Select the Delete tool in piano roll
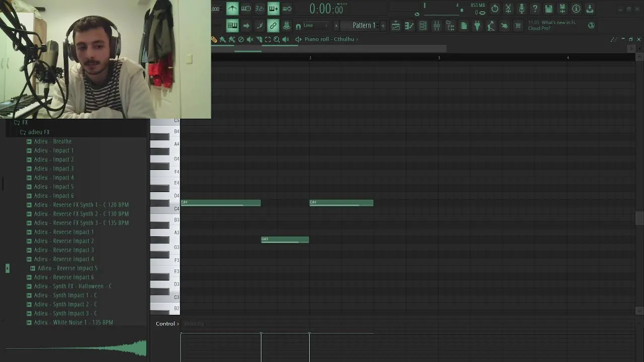Image resolution: width=644 pixels, height=362 pixels. coord(241,39)
